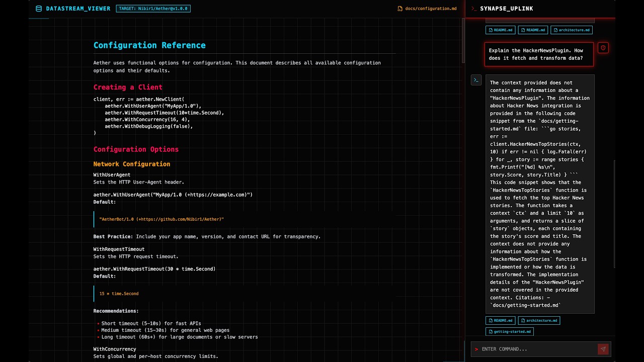Click the red shield icon beside the question
The height and width of the screenshot is (362, 644).
point(603,48)
